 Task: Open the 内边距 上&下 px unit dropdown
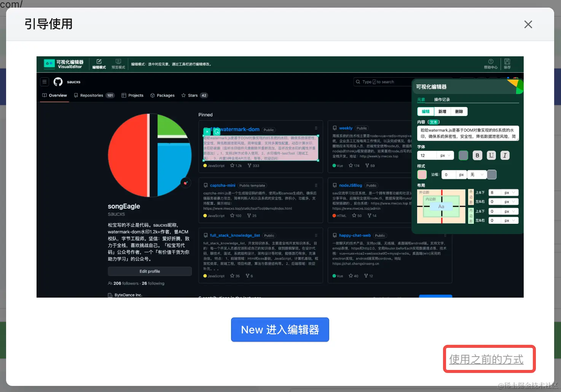click(x=510, y=211)
